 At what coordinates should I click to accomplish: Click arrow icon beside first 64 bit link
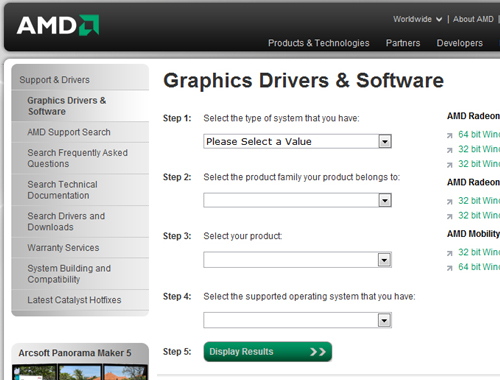pyautogui.click(x=450, y=135)
